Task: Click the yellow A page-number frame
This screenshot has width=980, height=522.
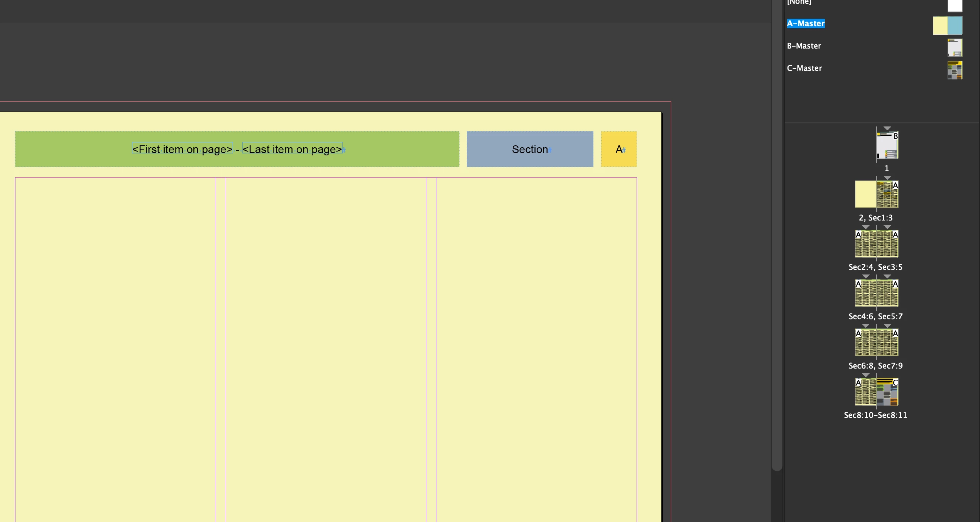Action: click(618, 149)
